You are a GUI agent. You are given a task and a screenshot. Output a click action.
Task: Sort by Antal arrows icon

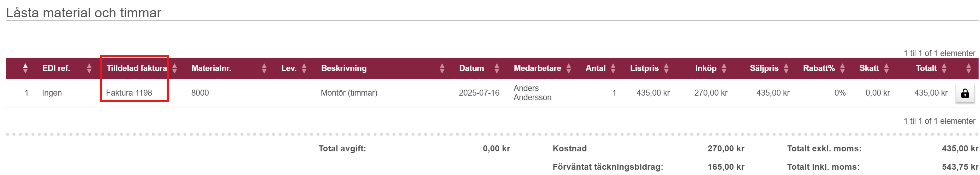click(613, 68)
